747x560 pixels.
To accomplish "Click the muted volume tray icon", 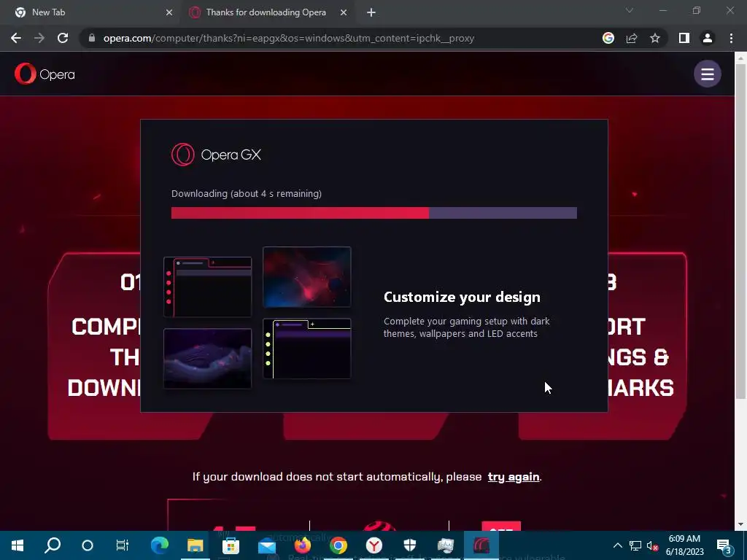I will point(652,545).
